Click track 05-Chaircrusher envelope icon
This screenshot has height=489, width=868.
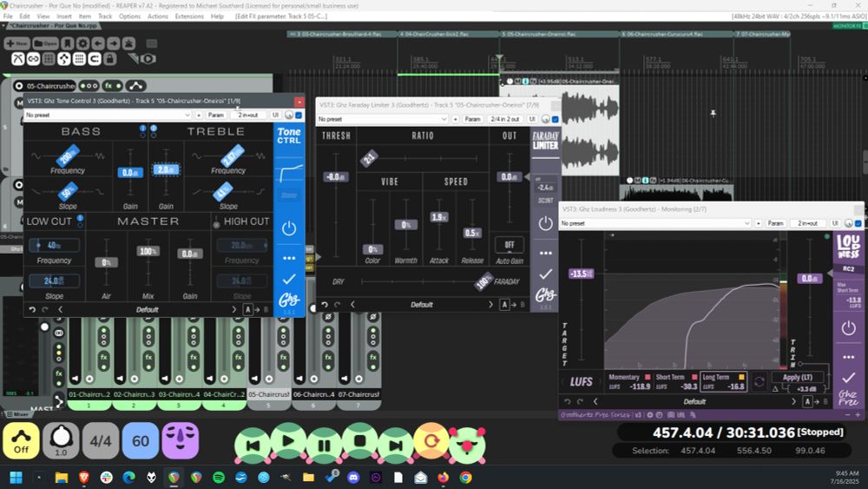[135, 86]
